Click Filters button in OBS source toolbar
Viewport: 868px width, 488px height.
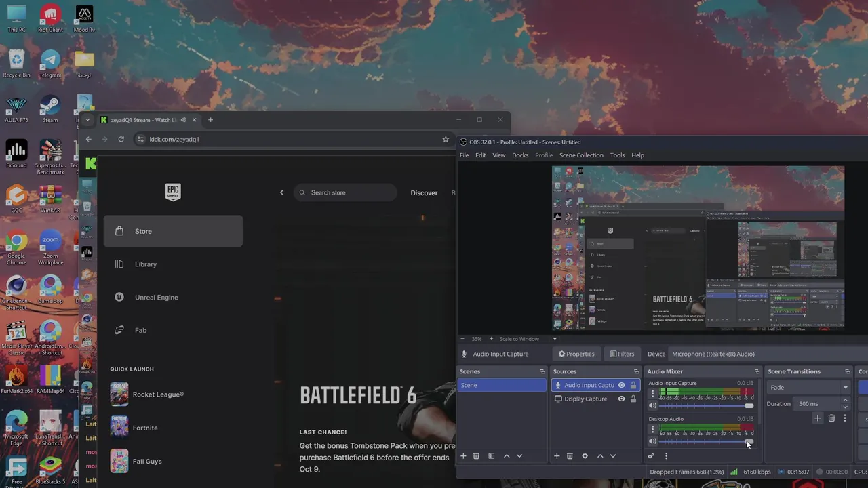tap(622, 354)
